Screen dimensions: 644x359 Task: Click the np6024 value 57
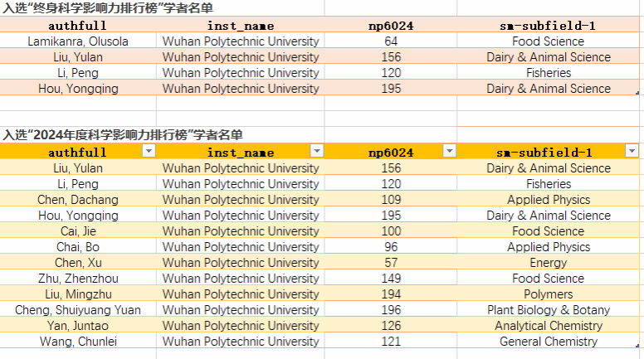391,263
